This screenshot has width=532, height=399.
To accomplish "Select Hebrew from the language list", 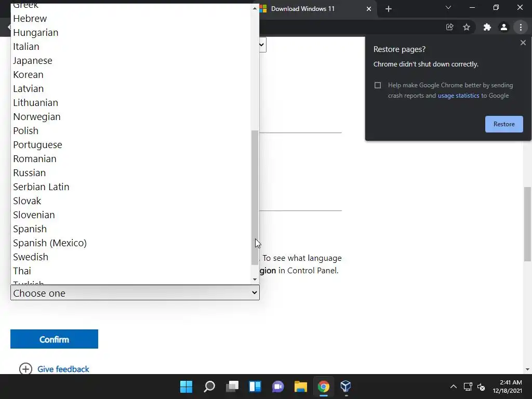I will click(x=130, y=19).
